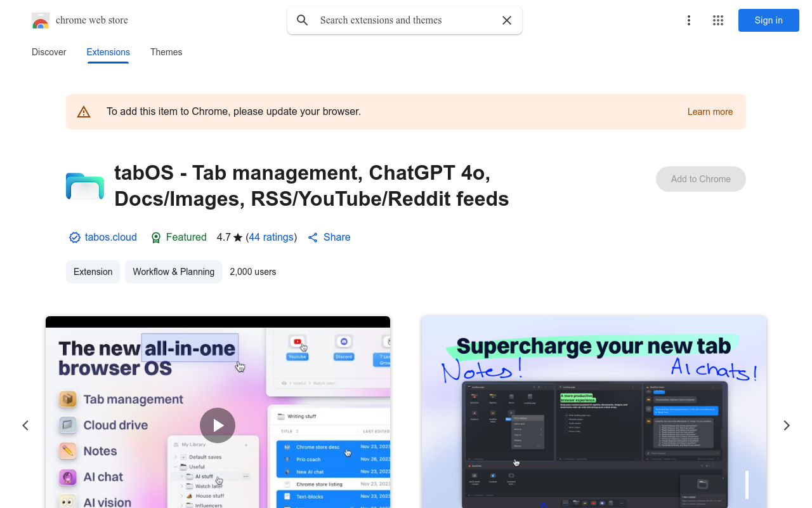Click the Workflow & Planning chip
This screenshot has width=812, height=508.
tap(174, 272)
